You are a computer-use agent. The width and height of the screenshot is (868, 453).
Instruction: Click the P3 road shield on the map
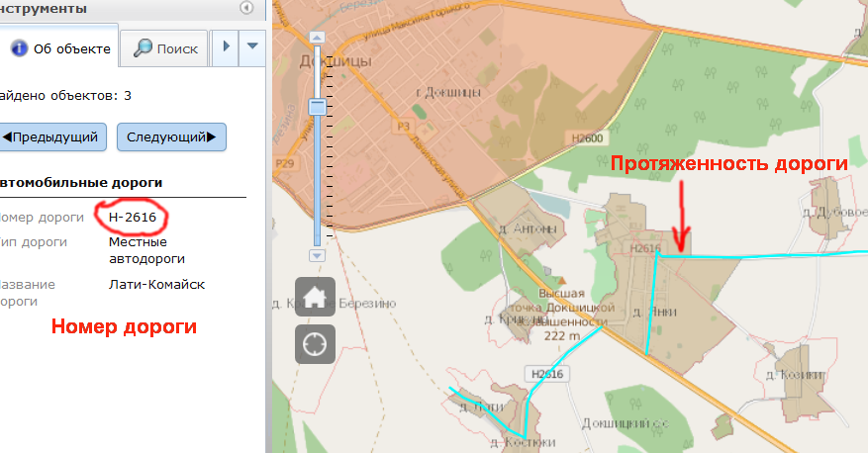[403, 127]
